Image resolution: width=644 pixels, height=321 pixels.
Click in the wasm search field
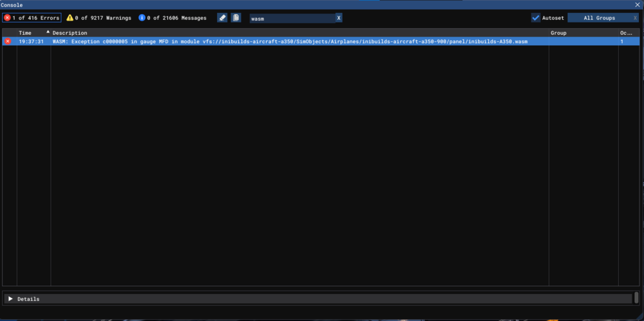292,18
